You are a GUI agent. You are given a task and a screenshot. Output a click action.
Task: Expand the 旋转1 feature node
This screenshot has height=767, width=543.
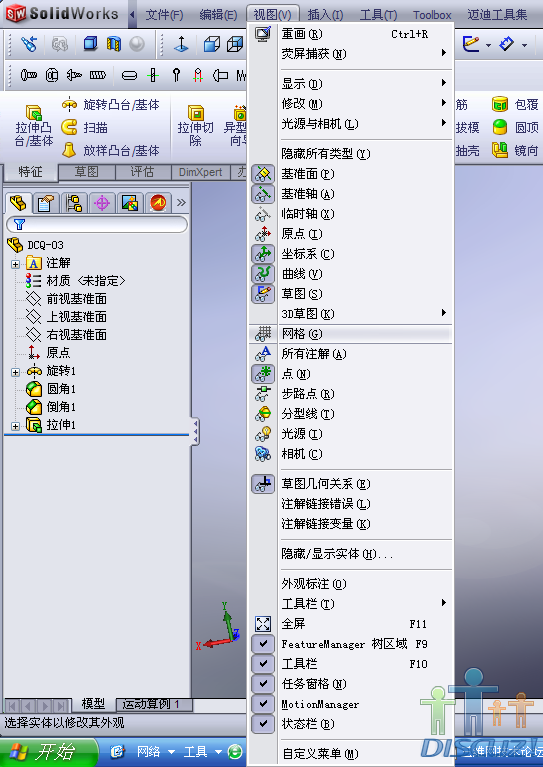click(16, 372)
